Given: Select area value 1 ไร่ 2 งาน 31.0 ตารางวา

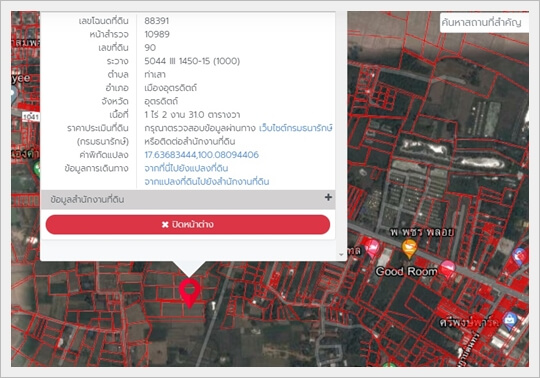Looking at the screenshot, I should click(192, 115).
